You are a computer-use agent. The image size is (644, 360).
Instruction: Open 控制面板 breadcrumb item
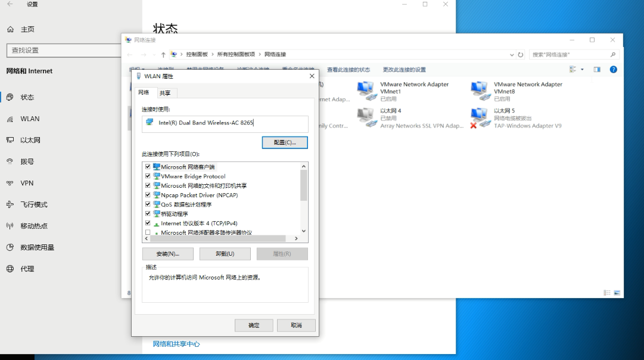197,54
